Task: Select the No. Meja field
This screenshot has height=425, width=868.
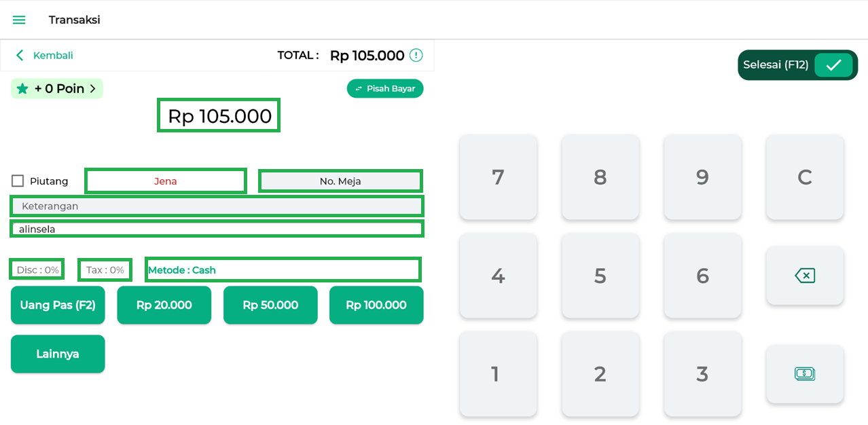Action: pos(340,181)
